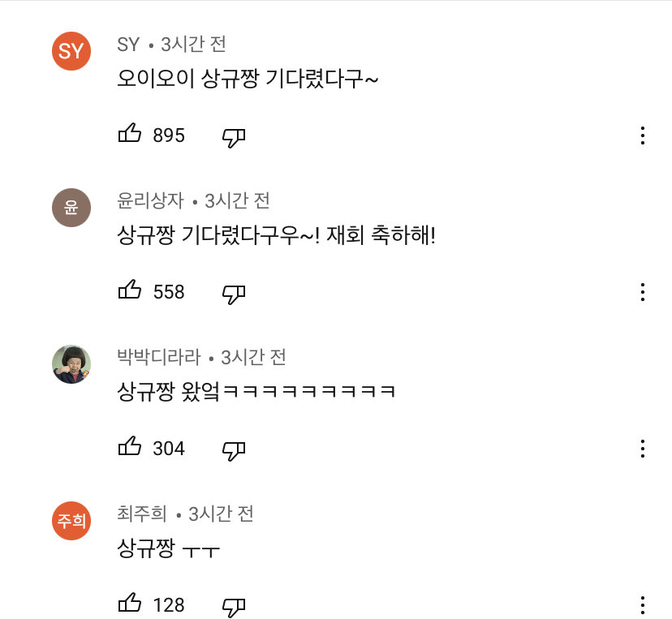Click 박박디라라's photo profile avatar
672x619 pixels.
pos(71,364)
